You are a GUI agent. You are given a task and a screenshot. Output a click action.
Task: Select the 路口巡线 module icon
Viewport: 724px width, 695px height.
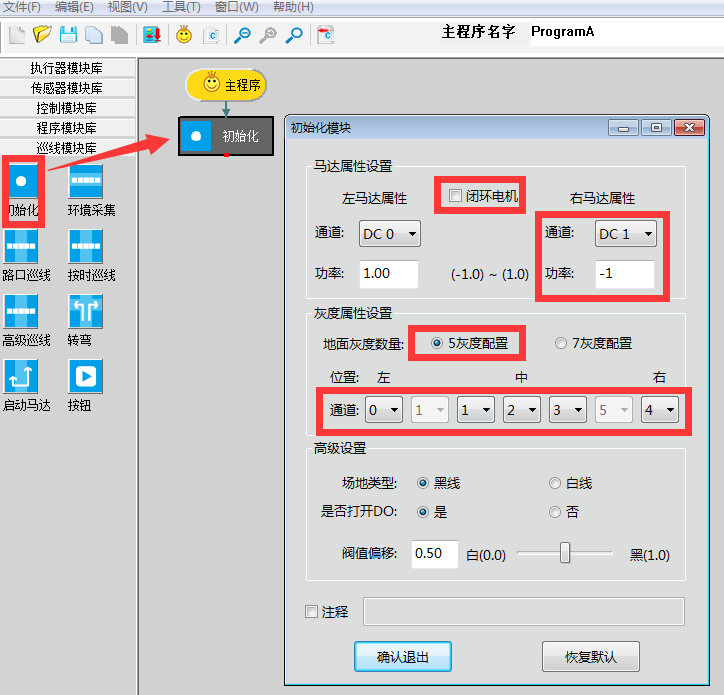pos(21,246)
